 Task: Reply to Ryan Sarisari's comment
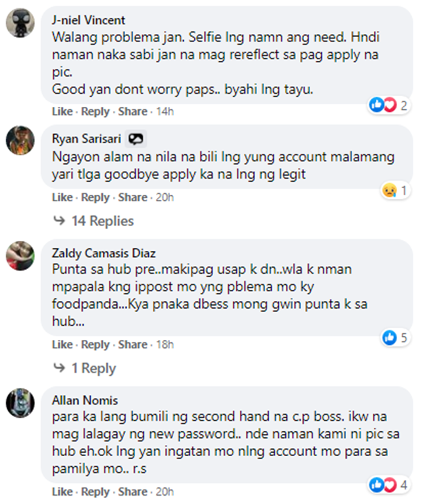click(x=95, y=197)
